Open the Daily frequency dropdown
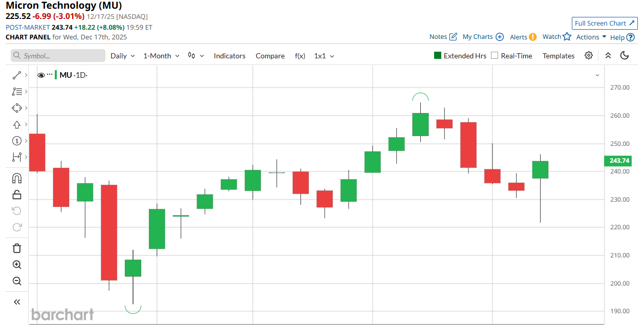644x325 pixels. [123, 56]
